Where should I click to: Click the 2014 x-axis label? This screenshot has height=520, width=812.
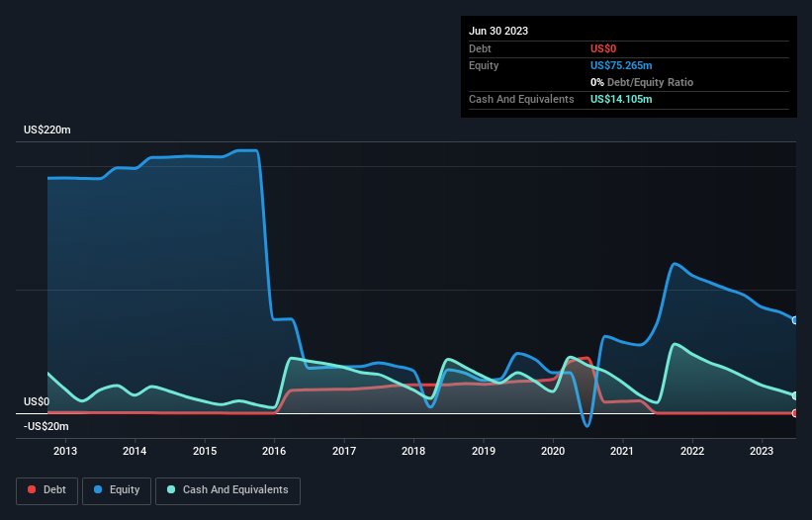(x=135, y=451)
